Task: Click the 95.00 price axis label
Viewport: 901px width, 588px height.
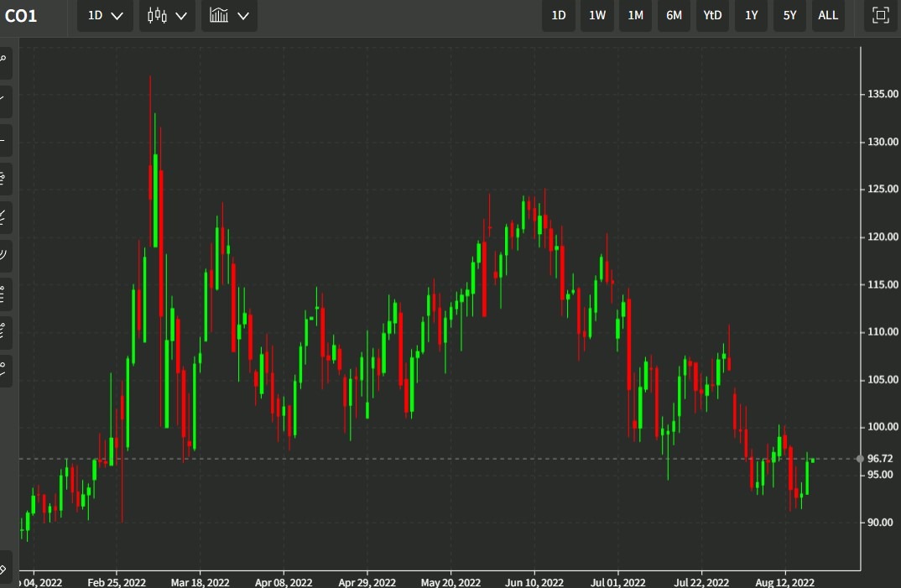Action: pos(880,474)
